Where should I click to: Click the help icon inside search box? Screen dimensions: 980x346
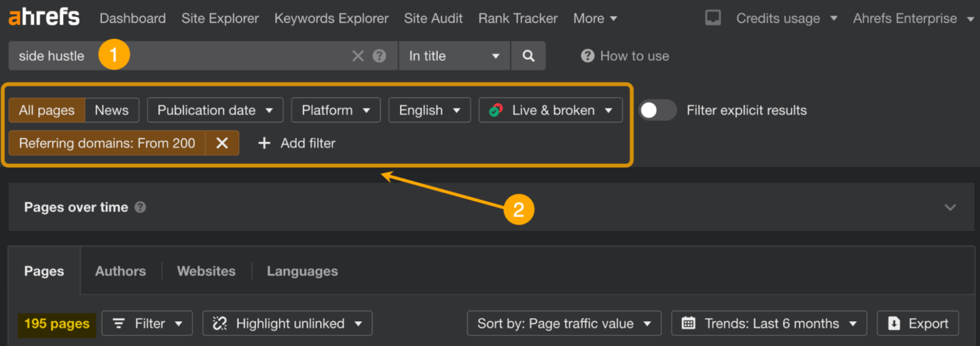pos(380,56)
